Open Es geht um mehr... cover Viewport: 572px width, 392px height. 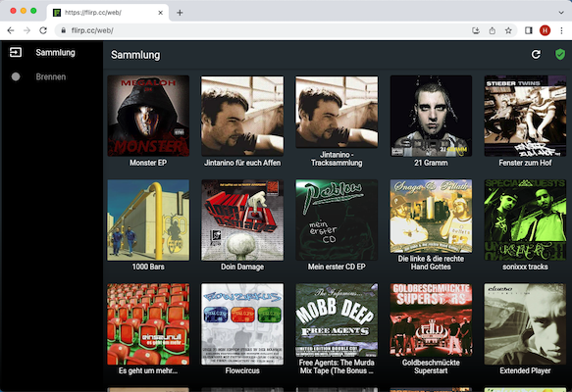tap(148, 324)
